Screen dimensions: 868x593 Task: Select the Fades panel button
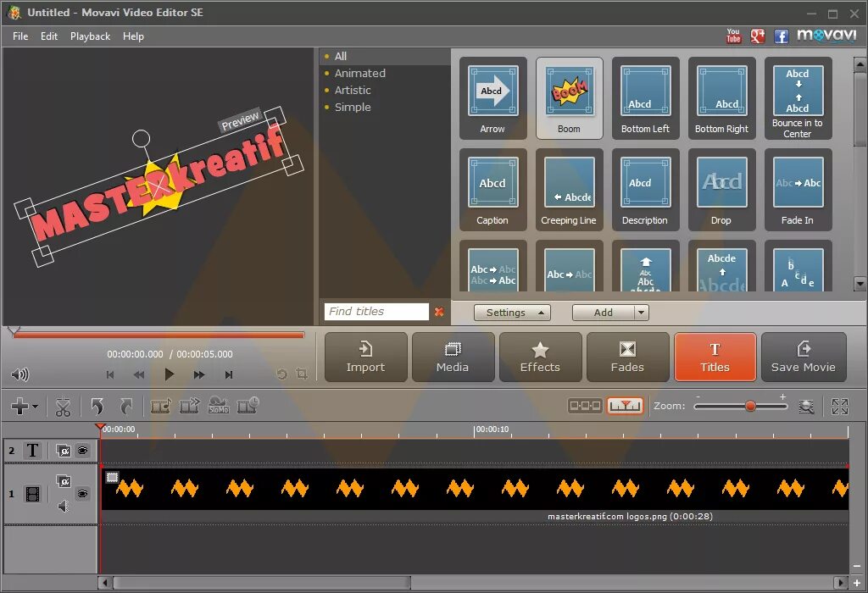[x=627, y=357]
